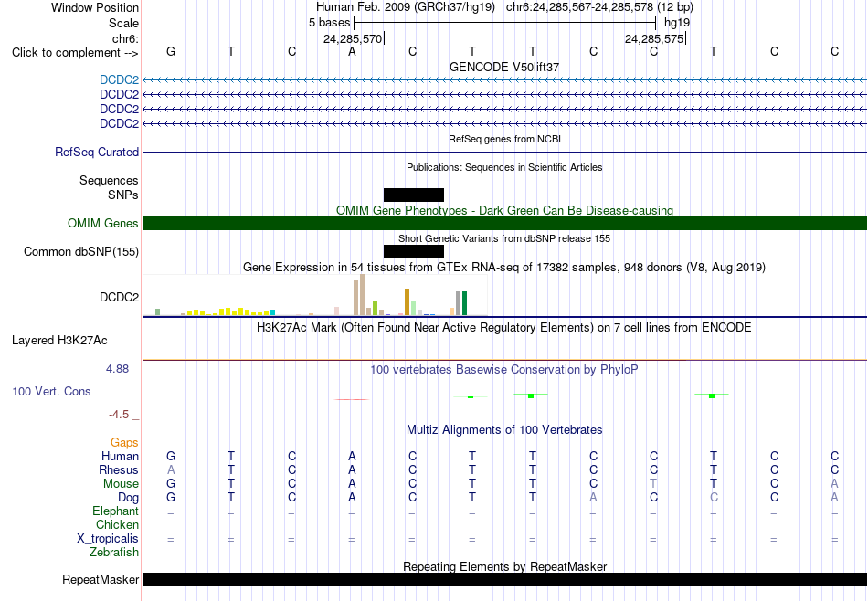Click the Human Feb. 2009 (GRCh37/hg19) text
This screenshot has width=868, height=601.
[407, 7]
